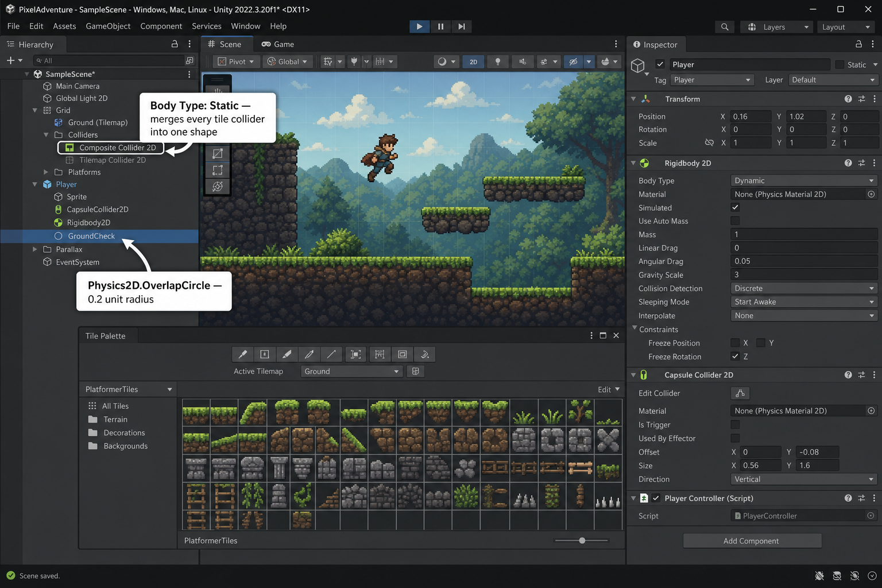The height and width of the screenshot is (588, 882).
Task: Open the Interpolate dropdown
Action: (x=804, y=316)
